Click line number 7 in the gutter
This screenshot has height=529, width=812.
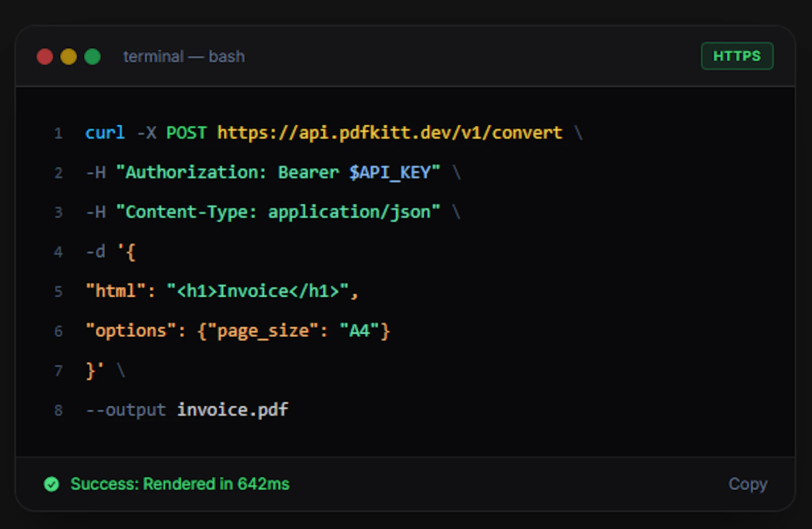click(58, 371)
